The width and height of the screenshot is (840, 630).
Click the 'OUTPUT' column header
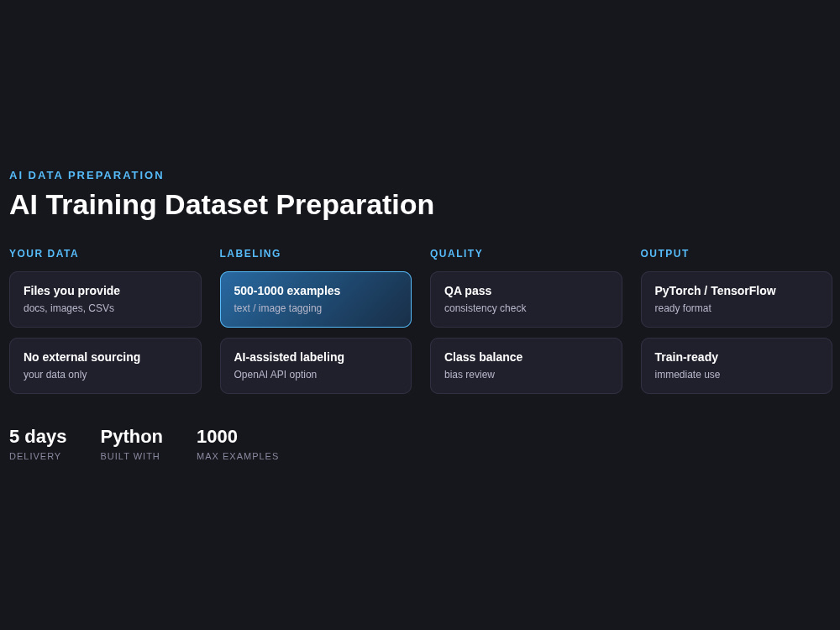pyautogui.click(x=664, y=254)
